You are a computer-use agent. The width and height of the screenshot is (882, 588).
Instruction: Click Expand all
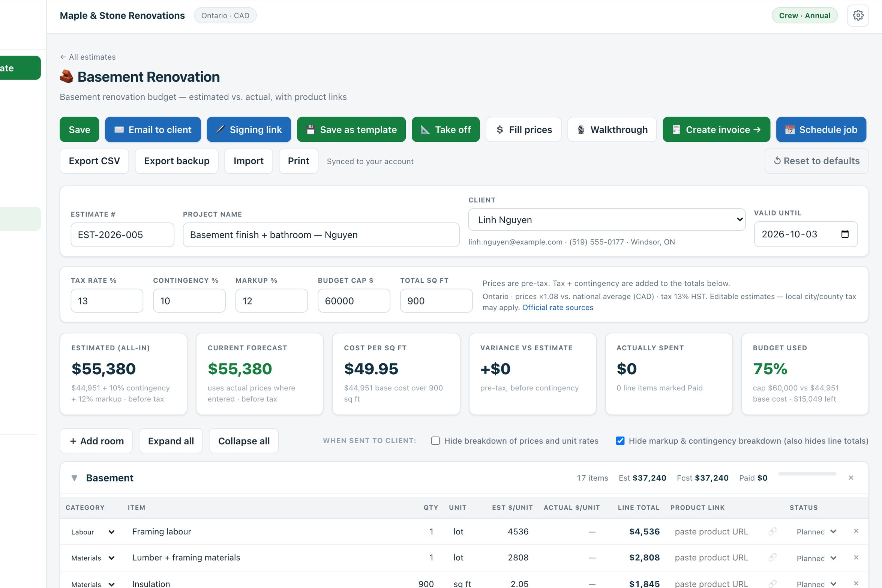(171, 441)
